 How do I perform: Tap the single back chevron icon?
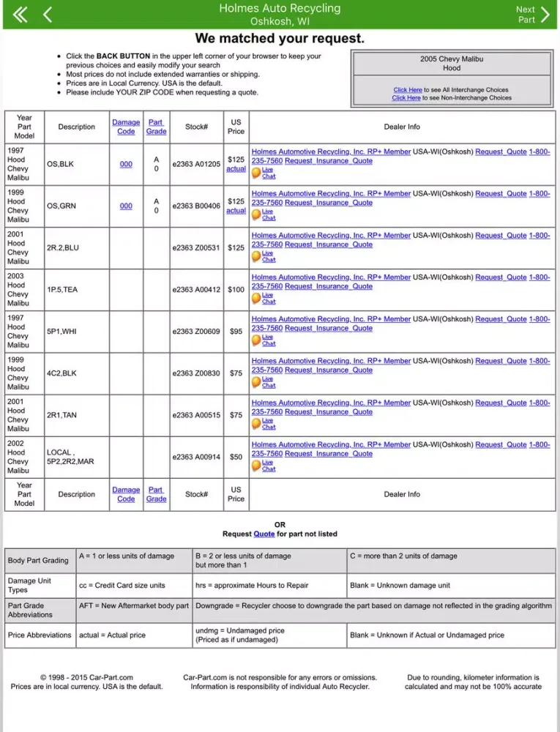pyautogui.click(x=48, y=15)
